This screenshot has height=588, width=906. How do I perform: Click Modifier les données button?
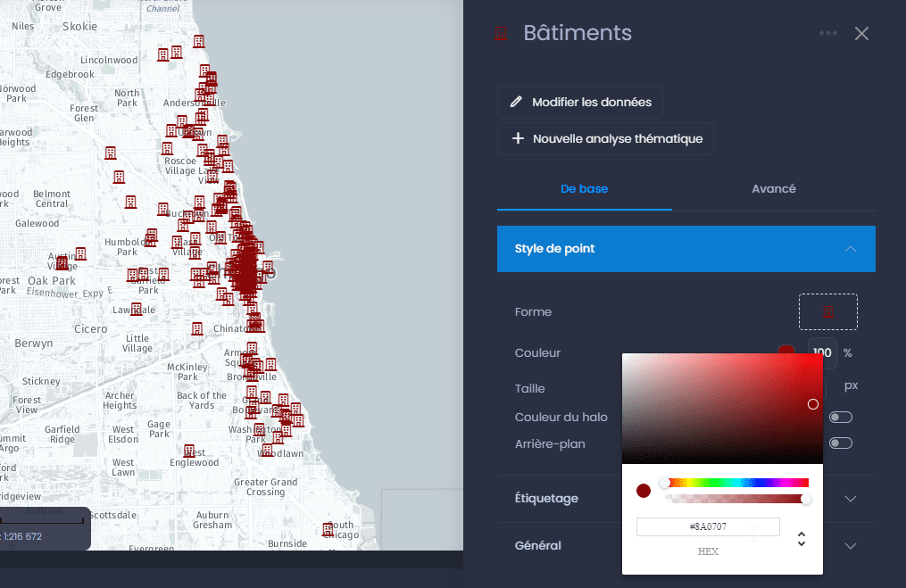579,103
